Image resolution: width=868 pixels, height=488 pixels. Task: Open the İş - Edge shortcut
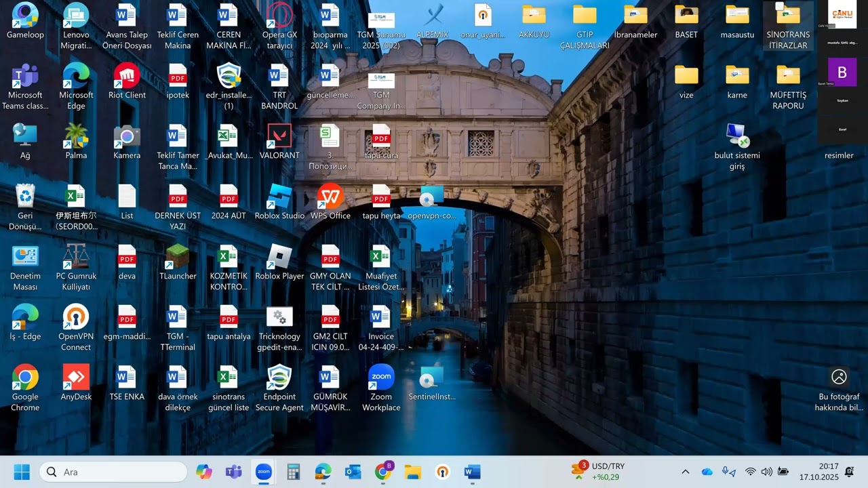[x=25, y=323]
